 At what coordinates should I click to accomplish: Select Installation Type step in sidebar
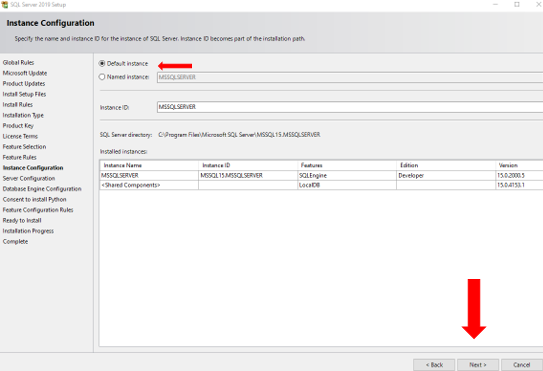[23, 115]
